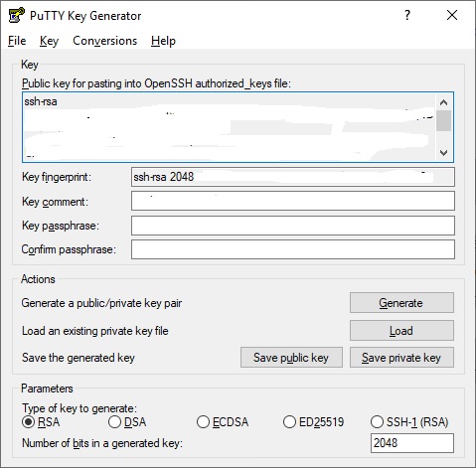Select the RSA key type
The image size is (476, 468).
tap(41, 422)
